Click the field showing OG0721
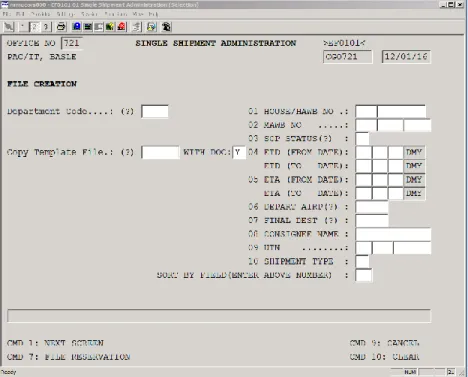The width and height of the screenshot is (468, 377). tap(348, 57)
